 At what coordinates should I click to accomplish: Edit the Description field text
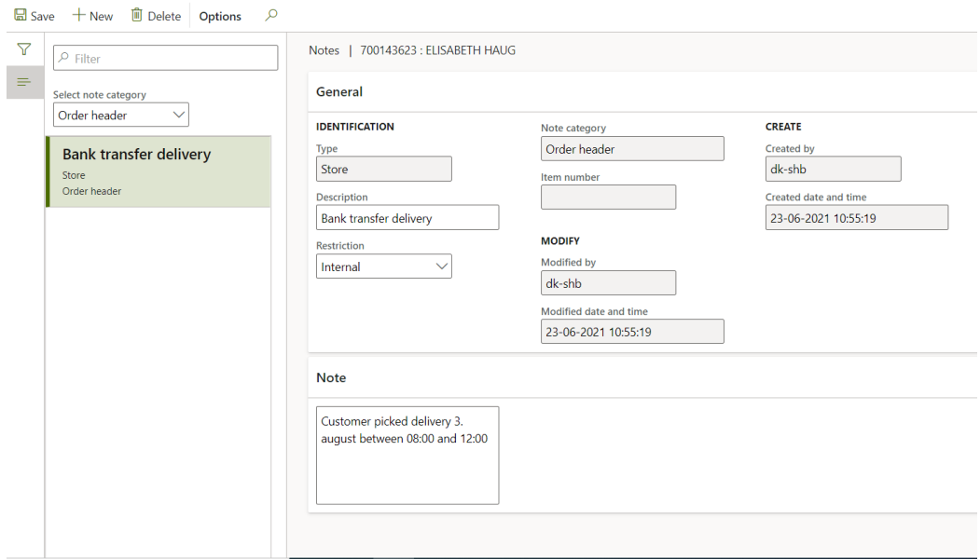(x=407, y=218)
